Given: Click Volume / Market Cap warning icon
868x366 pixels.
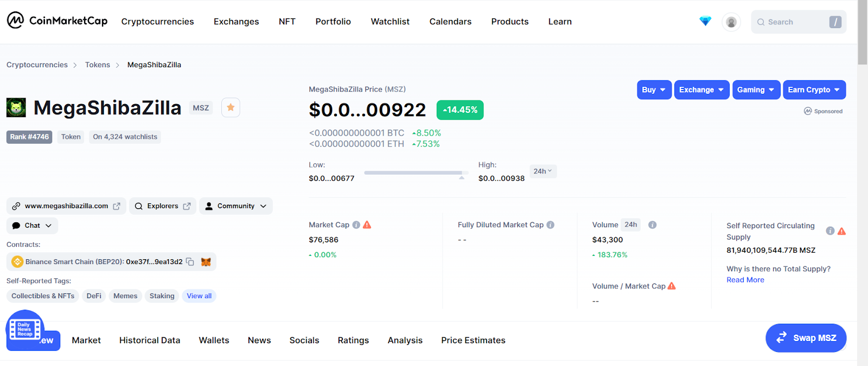Looking at the screenshot, I should pyautogui.click(x=672, y=286).
